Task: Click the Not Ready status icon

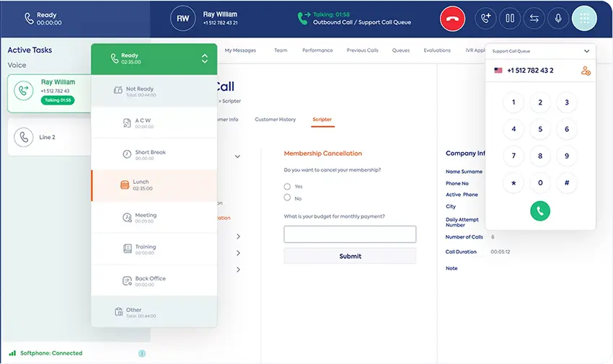Action: point(118,90)
